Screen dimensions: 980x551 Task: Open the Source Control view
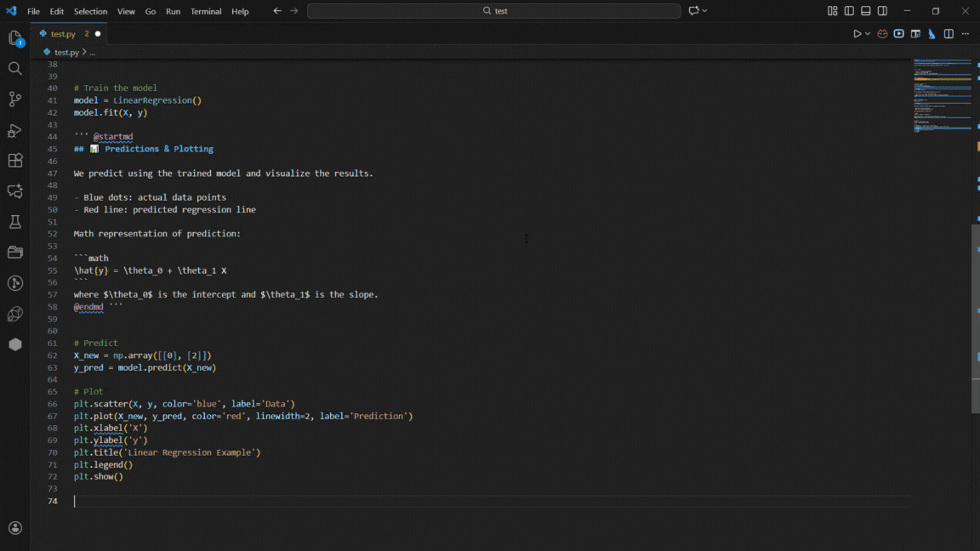tap(15, 99)
